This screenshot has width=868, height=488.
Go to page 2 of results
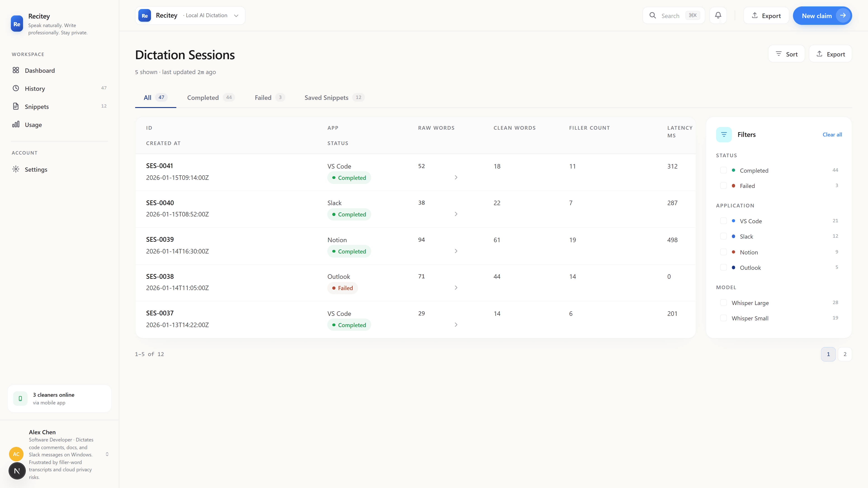pyautogui.click(x=845, y=354)
